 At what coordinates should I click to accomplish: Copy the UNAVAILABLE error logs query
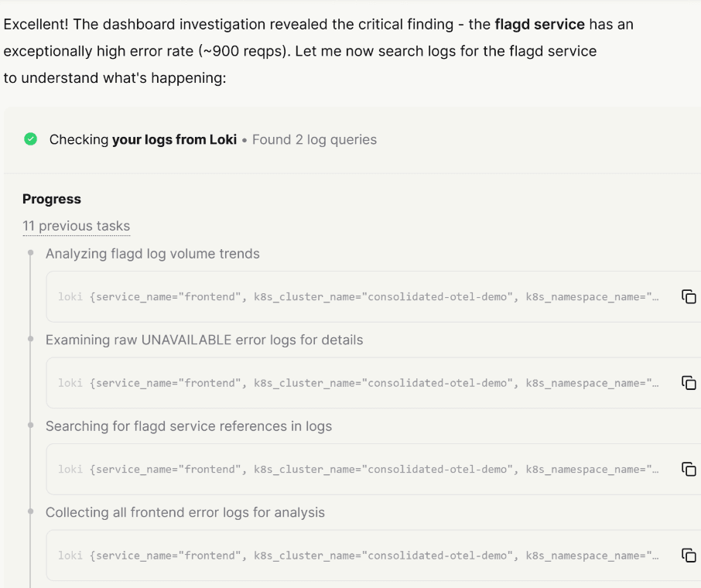pos(688,383)
